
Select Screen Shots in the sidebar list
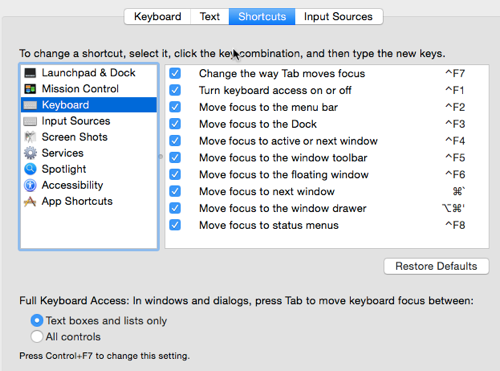[x=89, y=137]
